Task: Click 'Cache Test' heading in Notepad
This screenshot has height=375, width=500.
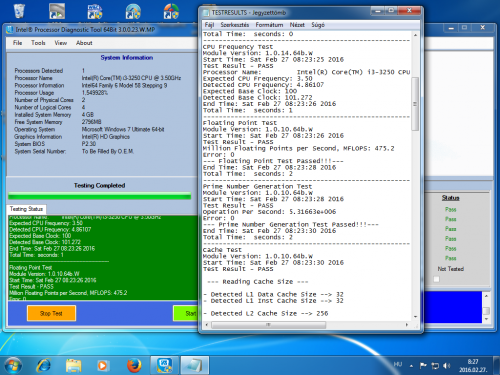Action: [x=222, y=250]
